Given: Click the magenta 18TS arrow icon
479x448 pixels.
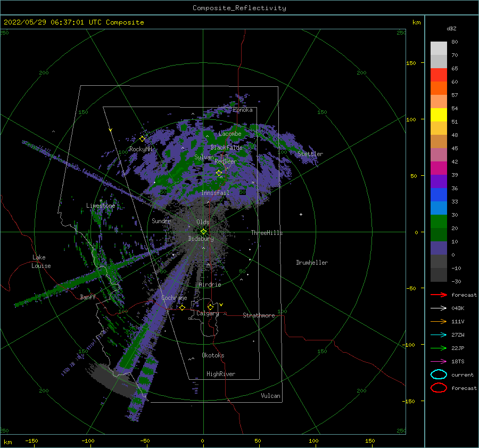Looking at the screenshot, I should pos(439,362).
